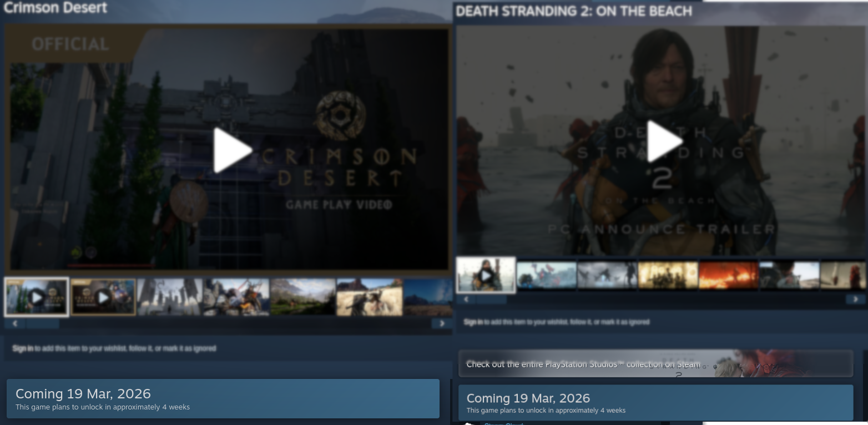Click the 'Crimson Desert' page title
The height and width of the screenshot is (425, 868).
pos(55,8)
